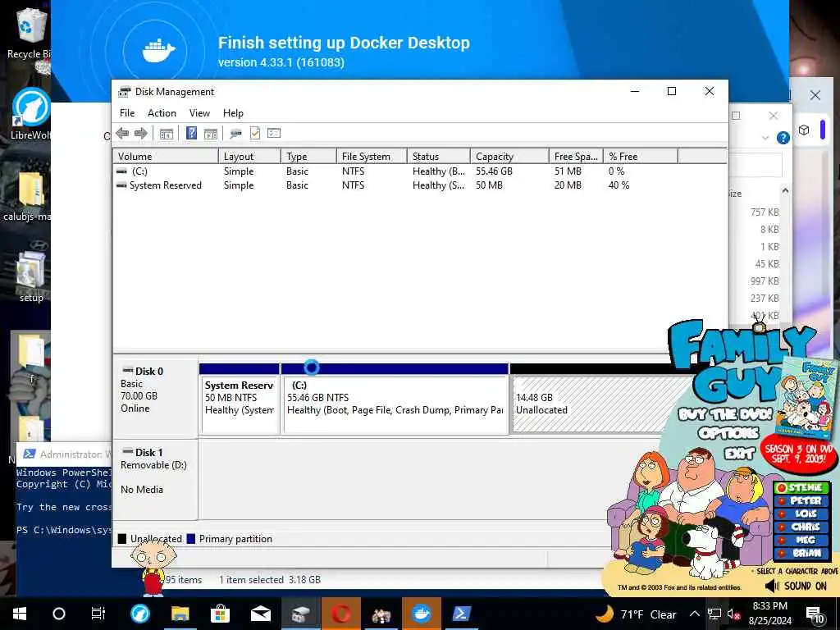The image size is (840, 630).
Task: Toggle the Sound On speaker in Family Guy ad
Action: (797, 586)
